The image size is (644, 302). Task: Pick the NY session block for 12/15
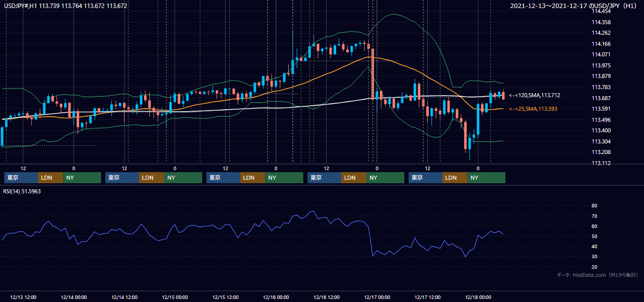click(284, 178)
